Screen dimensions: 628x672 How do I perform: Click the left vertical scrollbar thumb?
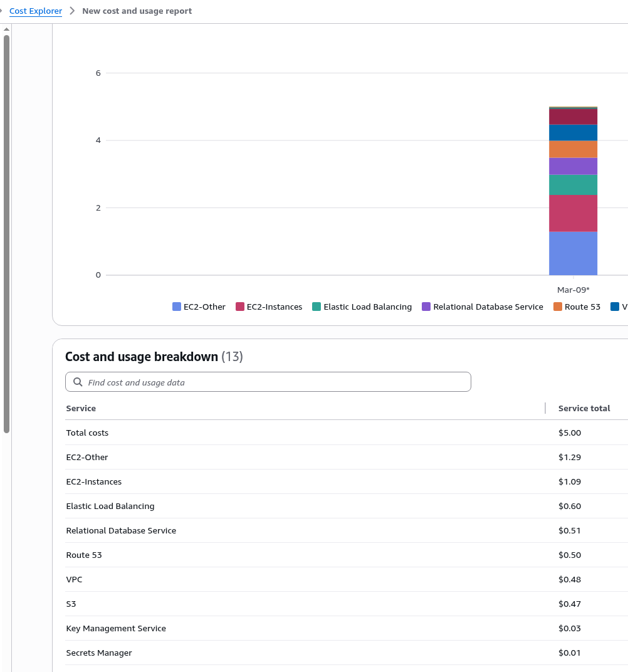[x=6, y=232]
